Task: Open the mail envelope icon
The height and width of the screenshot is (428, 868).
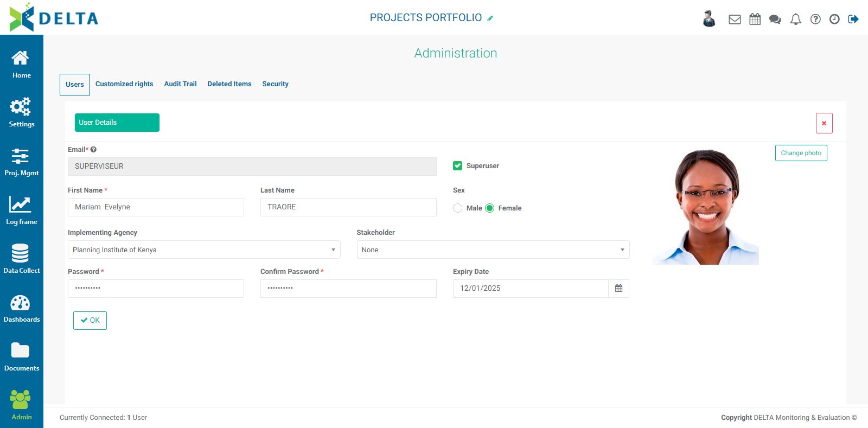Action: [x=735, y=20]
